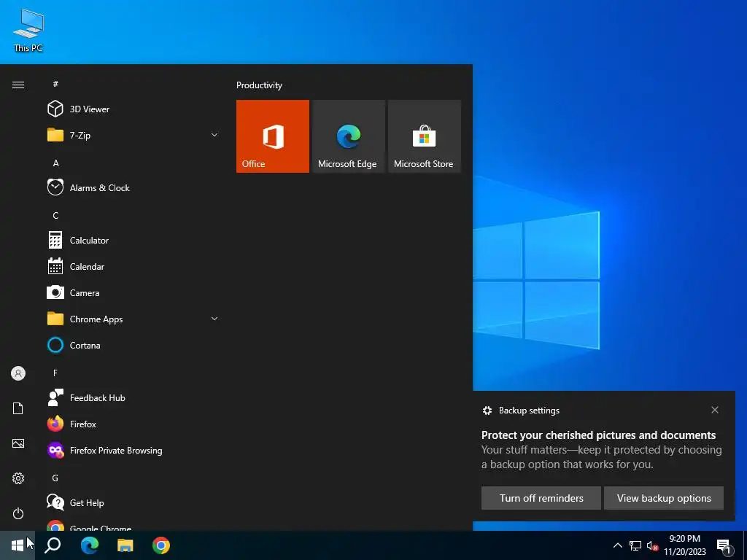The image size is (747, 560).
Task: Click the letter A section header
Action: point(55,163)
